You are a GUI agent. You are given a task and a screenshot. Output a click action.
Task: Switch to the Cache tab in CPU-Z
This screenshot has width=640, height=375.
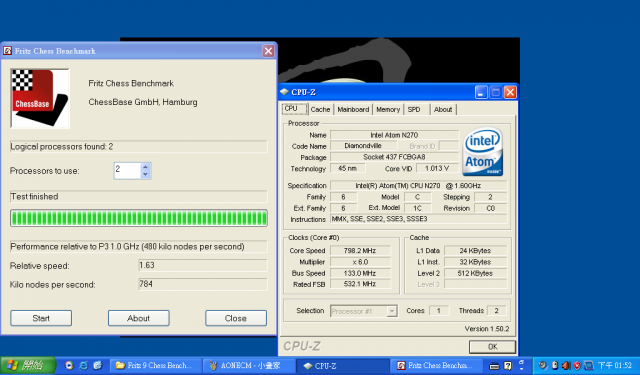click(320, 109)
